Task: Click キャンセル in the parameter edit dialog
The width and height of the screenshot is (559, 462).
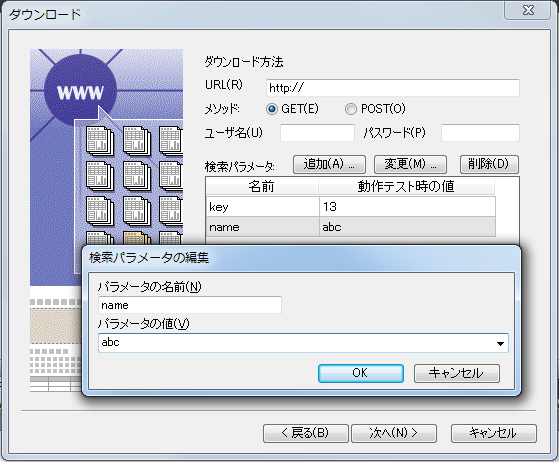Action: tap(457, 373)
